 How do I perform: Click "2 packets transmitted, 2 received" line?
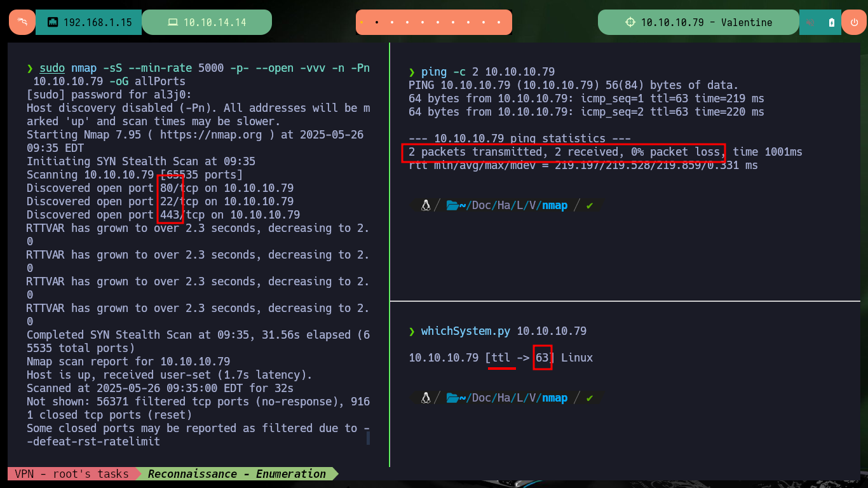coord(606,152)
